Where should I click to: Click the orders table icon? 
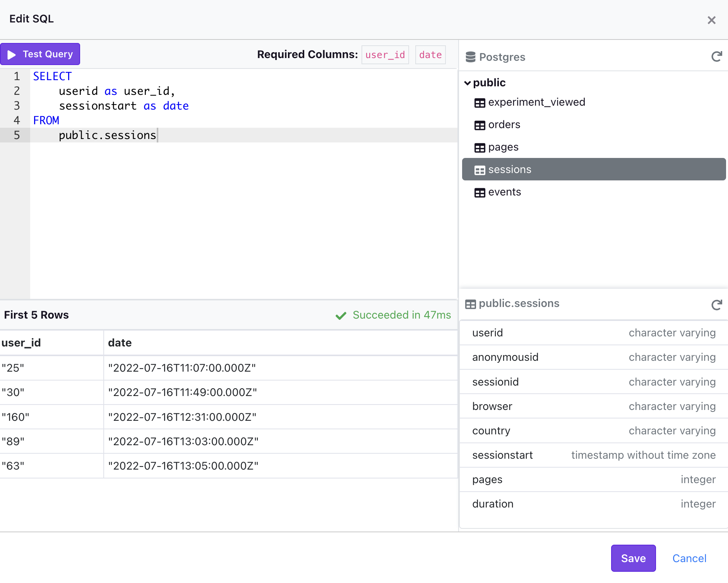[480, 125]
